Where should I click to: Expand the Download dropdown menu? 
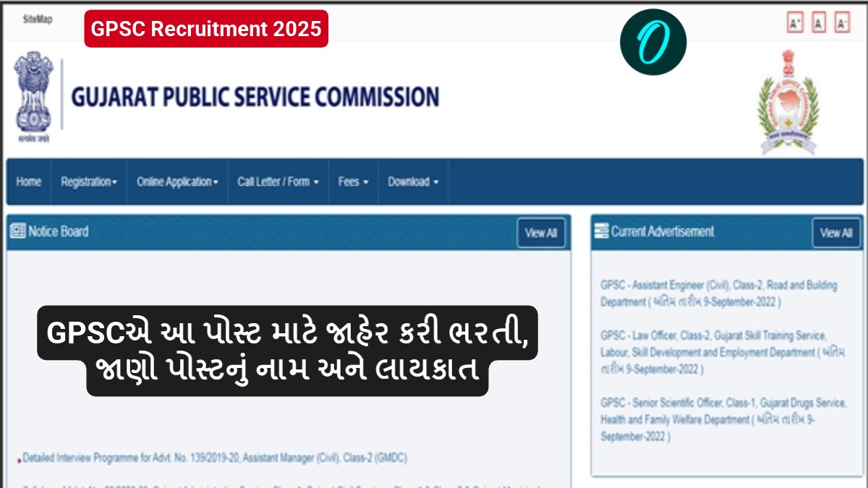[413, 182]
